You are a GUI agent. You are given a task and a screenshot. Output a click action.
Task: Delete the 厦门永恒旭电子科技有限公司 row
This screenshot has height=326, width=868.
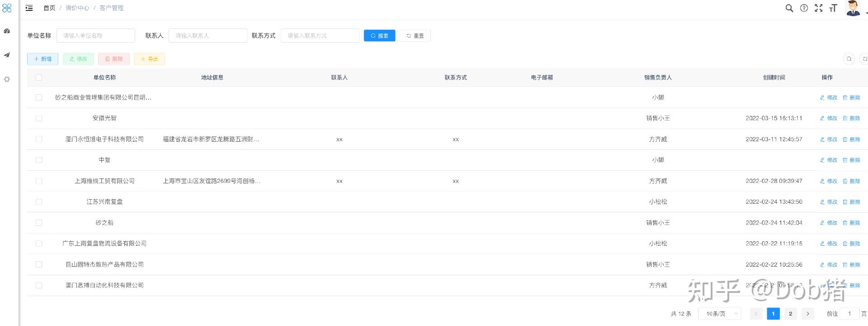(851, 139)
